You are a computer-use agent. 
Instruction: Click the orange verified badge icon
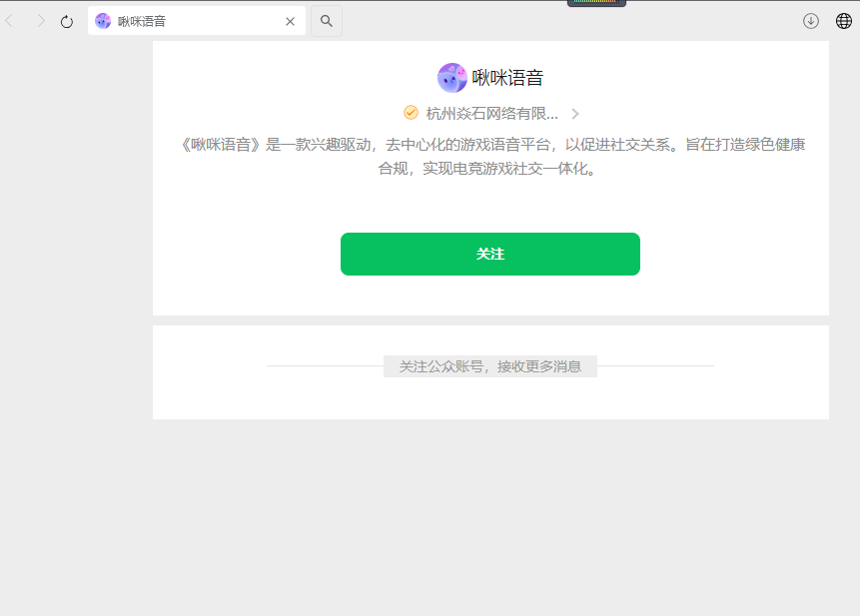(x=411, y=113)
